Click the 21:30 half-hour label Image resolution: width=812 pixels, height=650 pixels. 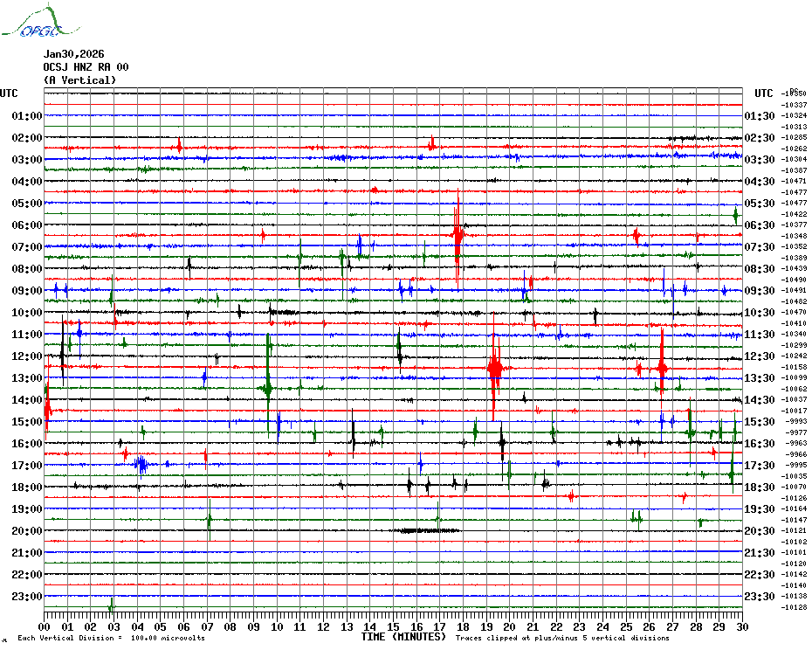[x=760, y=552]
